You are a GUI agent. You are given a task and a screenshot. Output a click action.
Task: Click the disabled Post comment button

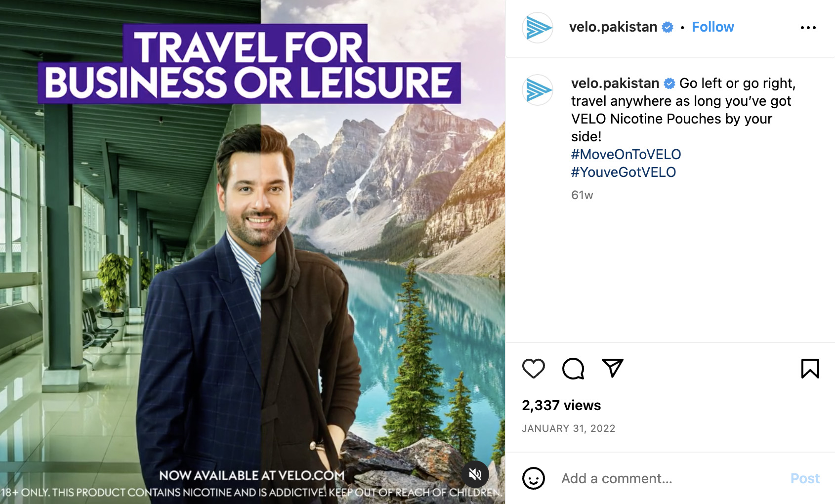coord(805,478)
